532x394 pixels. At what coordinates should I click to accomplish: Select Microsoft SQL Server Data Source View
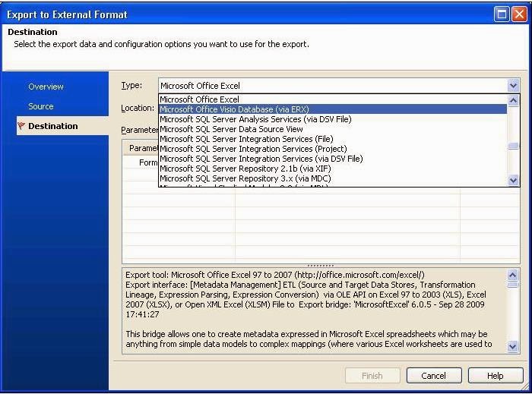tap(333, 129)
